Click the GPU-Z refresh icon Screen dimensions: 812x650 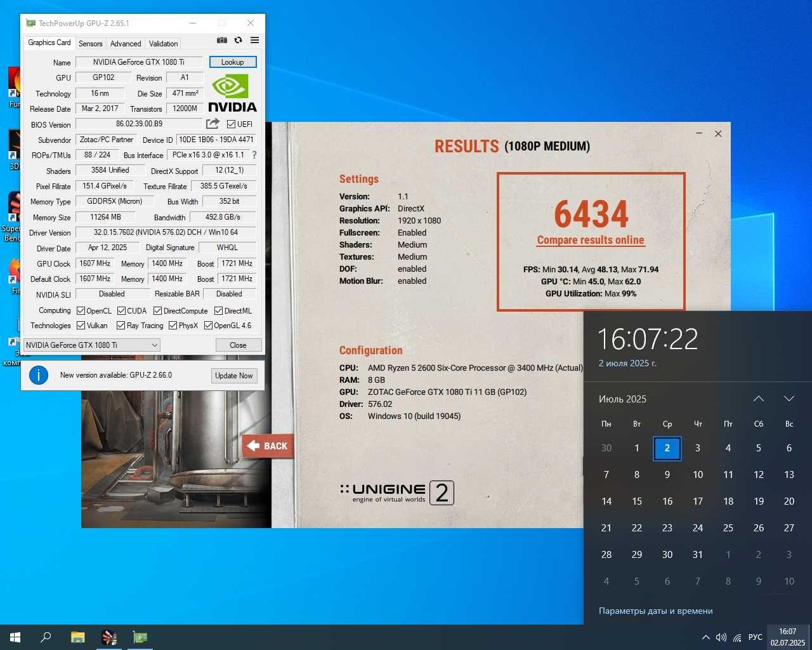click(x=239, y=40)
